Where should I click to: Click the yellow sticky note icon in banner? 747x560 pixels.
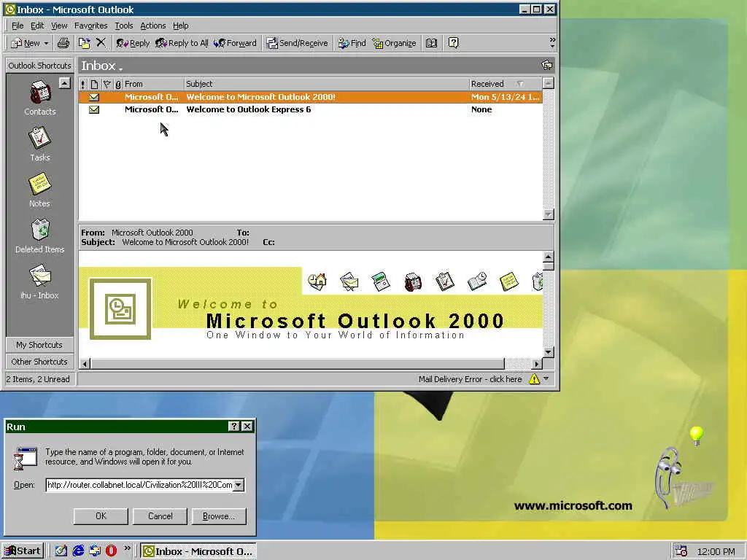[508, 281]
